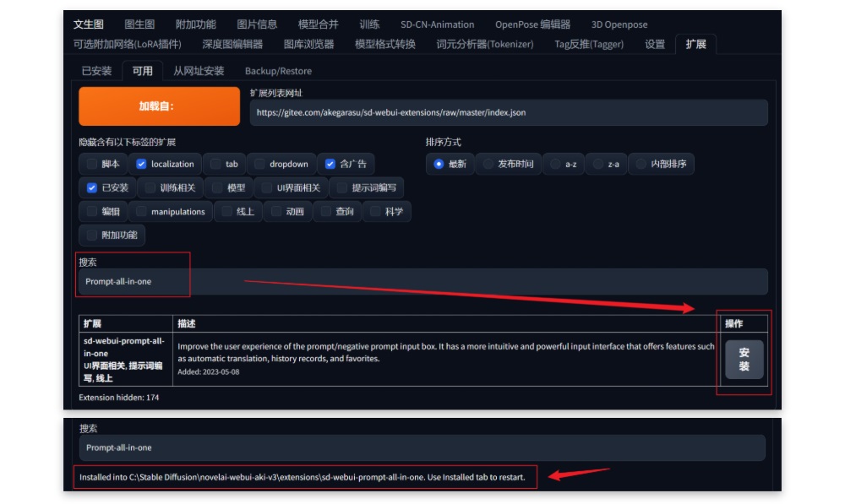Toggle the 线上 checkbox

pyautogui.click(x=226, y=211)
